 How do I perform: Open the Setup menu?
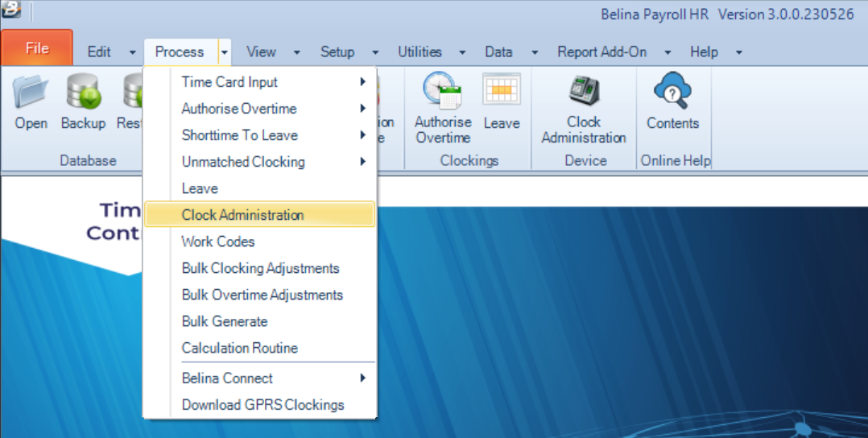click(337, 52)
